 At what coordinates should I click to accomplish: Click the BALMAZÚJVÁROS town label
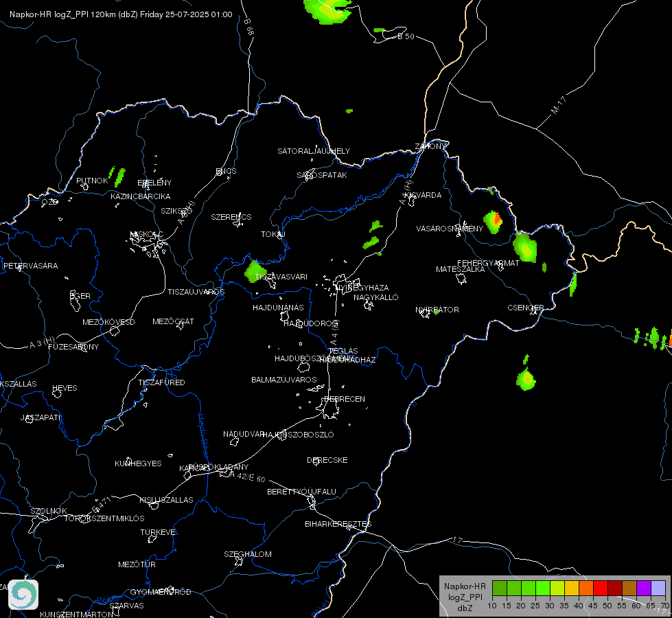coord(284,380)
